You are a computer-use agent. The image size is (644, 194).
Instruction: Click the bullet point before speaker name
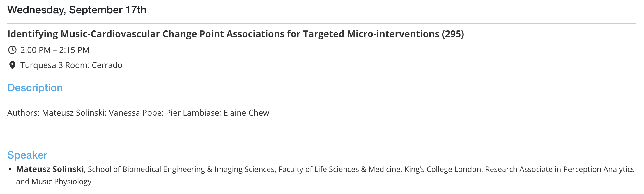[10, 169]
